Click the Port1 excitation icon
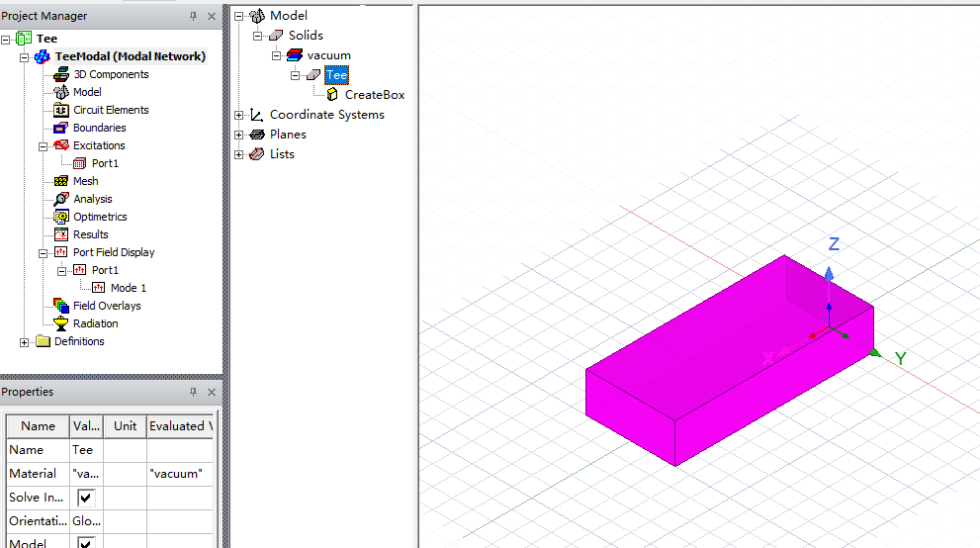The image size is (980, 548). (79, 164)
